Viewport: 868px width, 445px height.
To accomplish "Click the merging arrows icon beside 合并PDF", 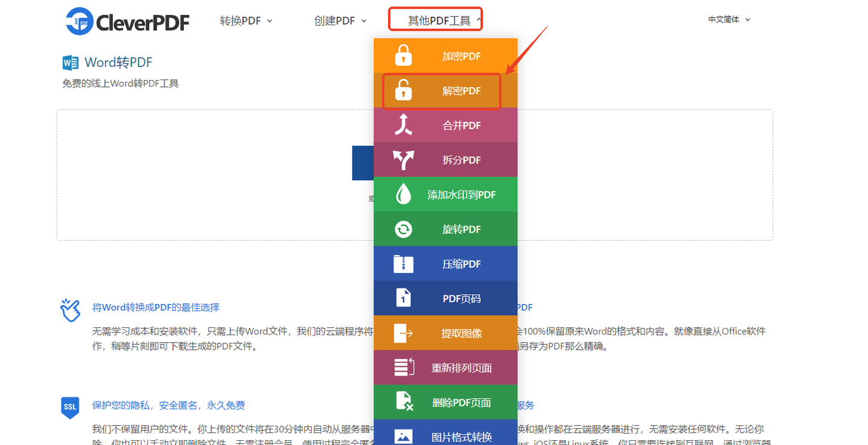I will tap(403, 125).
